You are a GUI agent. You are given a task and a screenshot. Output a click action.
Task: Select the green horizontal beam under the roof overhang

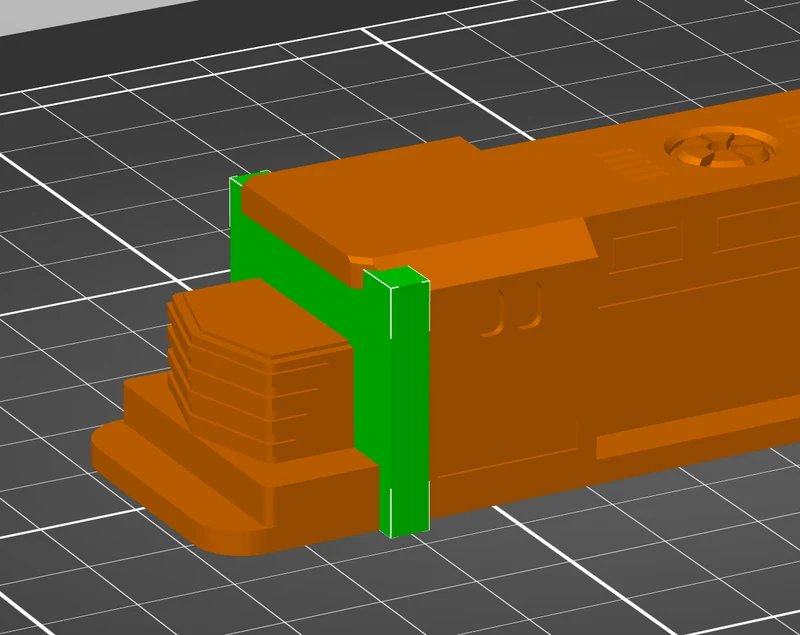(296, 265)
